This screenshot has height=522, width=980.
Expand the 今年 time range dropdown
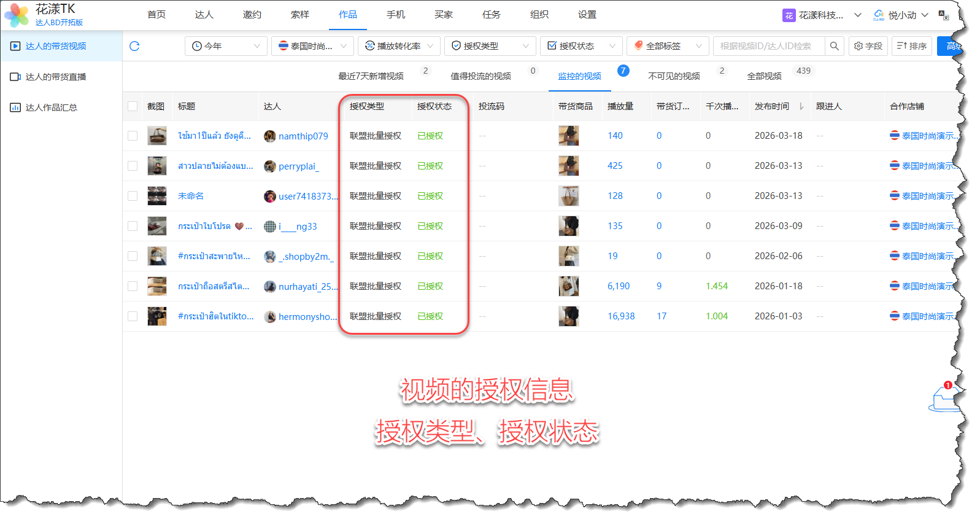click(226, 46)
